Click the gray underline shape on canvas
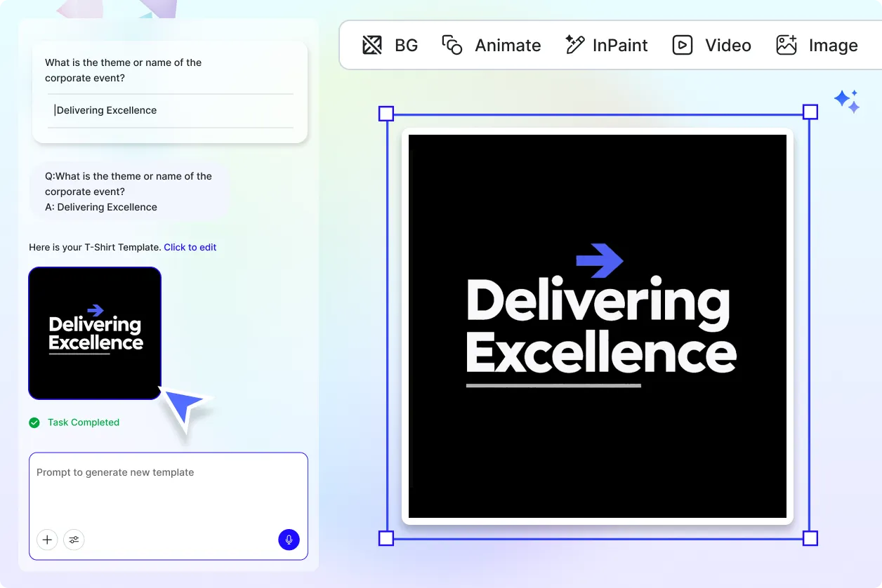Viewport: 882px width, 588px height. (553, 385)
